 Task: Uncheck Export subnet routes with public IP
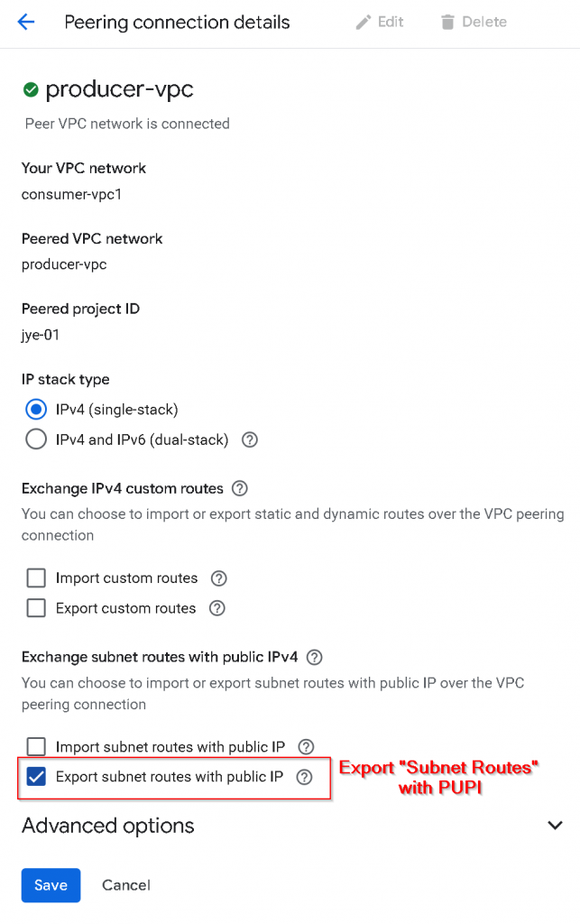(36, 777)
